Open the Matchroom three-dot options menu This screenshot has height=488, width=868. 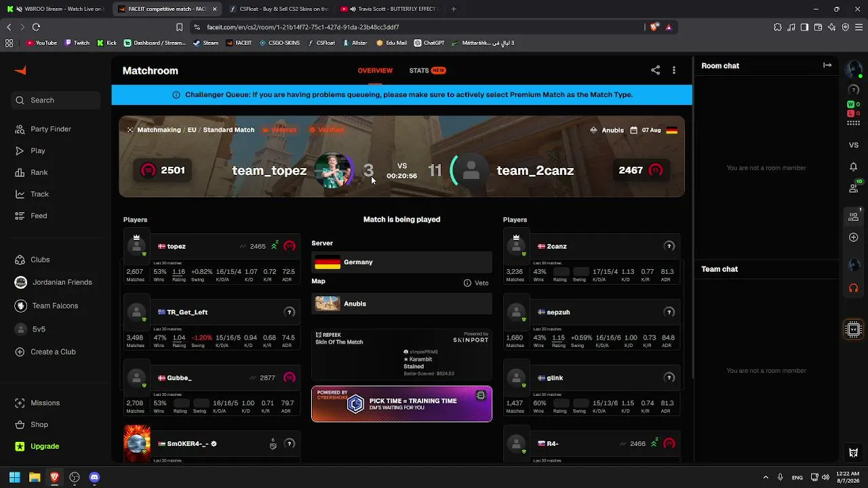673,70
